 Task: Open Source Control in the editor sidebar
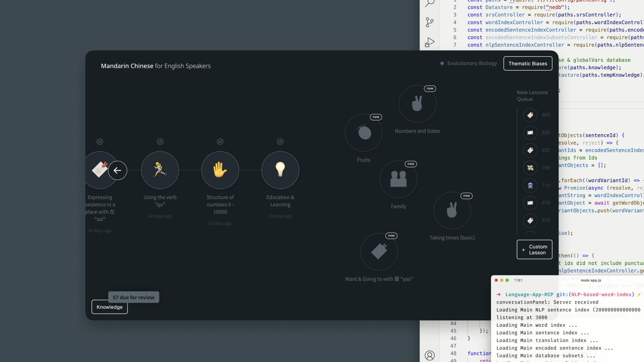click(429, 22)
